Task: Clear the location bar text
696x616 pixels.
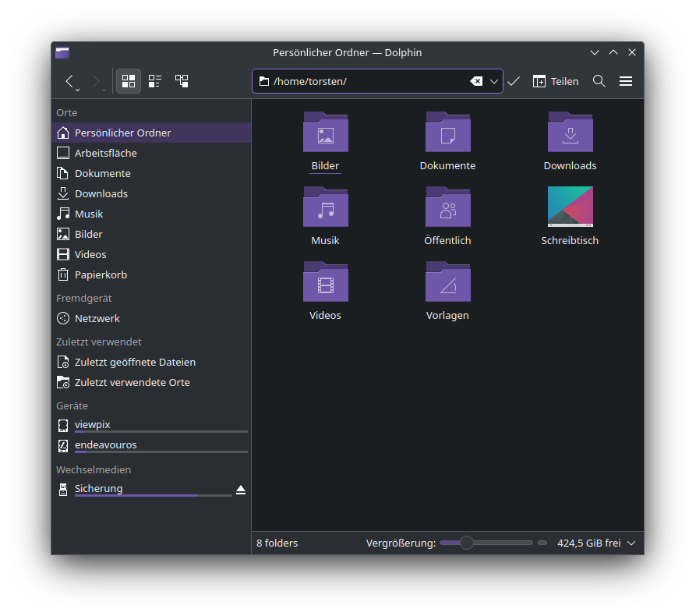Action: tap(476, 81)
